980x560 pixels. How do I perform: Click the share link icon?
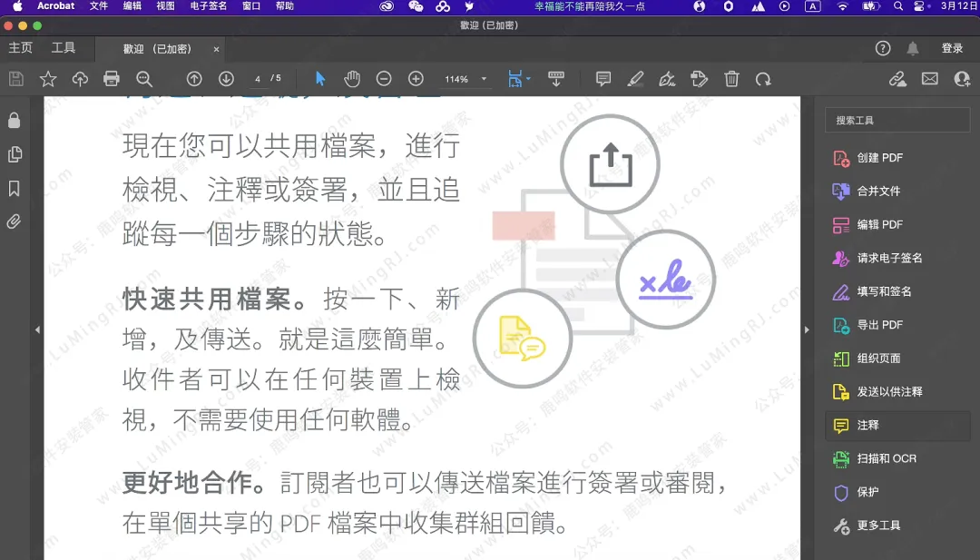[897, 79]
